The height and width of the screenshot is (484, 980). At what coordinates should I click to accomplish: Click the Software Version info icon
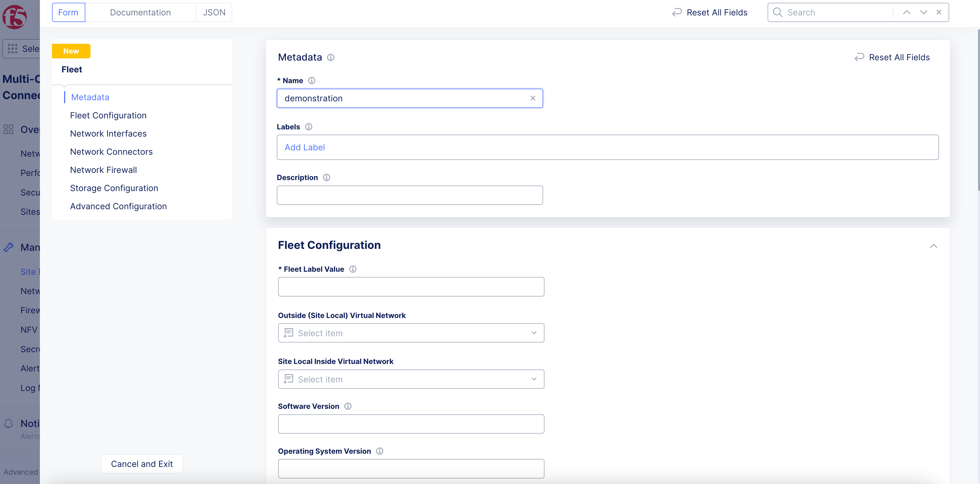[347, 406]
